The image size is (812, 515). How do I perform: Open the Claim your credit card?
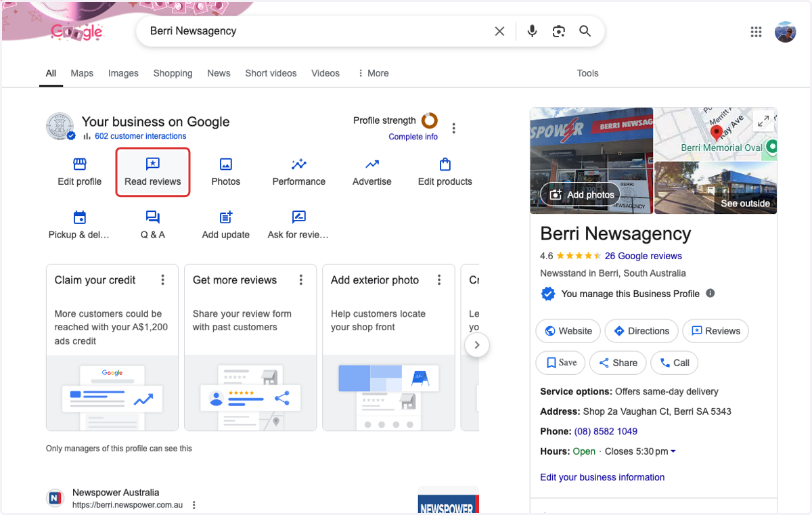tap(112, 347)
